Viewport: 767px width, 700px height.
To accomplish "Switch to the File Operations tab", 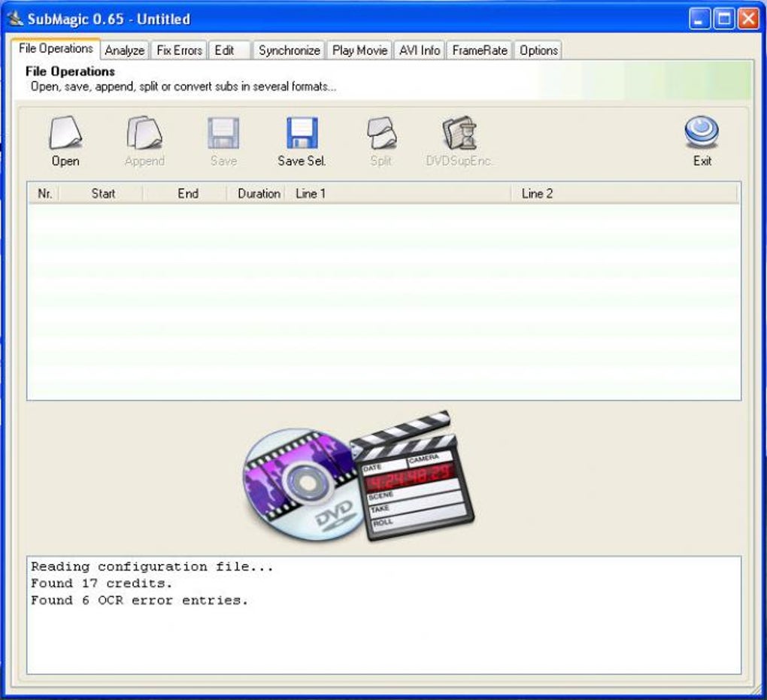I will coord(56,48).
